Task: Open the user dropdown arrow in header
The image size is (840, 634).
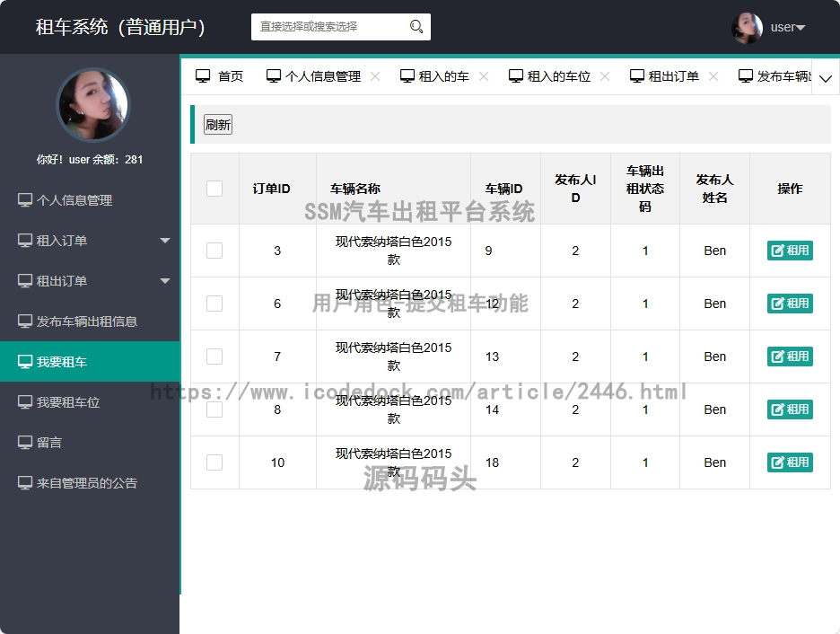Action: pos(801,27)
